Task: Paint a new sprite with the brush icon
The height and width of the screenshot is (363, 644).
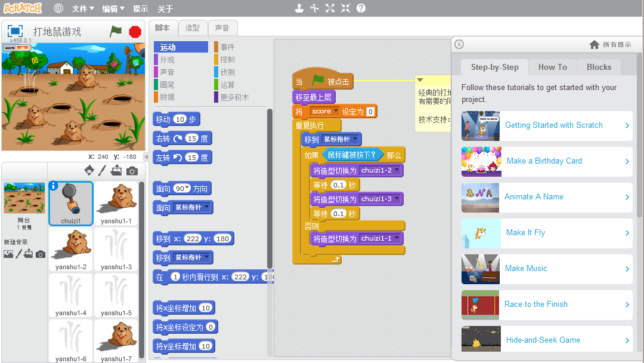Action: (101, 171)
